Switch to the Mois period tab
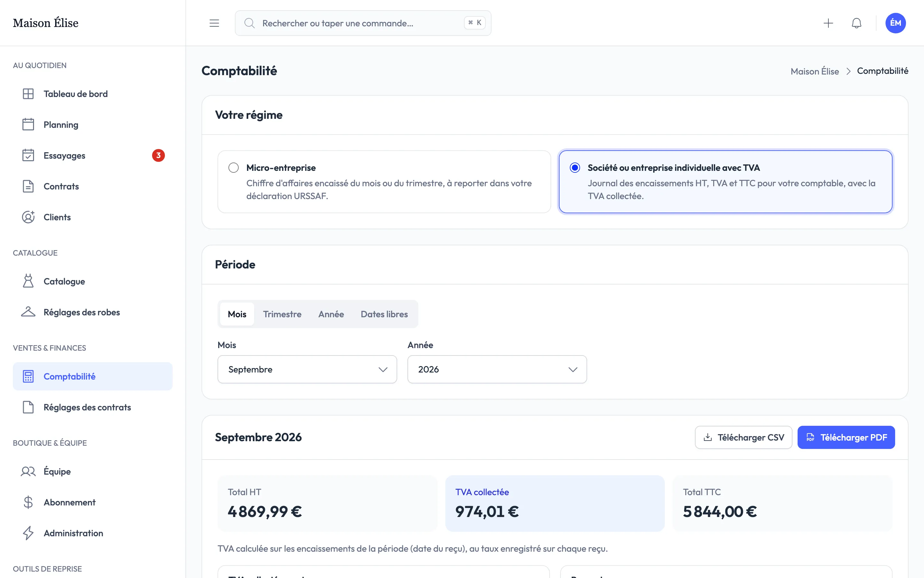The image size is (924, 578). (237, 314)
